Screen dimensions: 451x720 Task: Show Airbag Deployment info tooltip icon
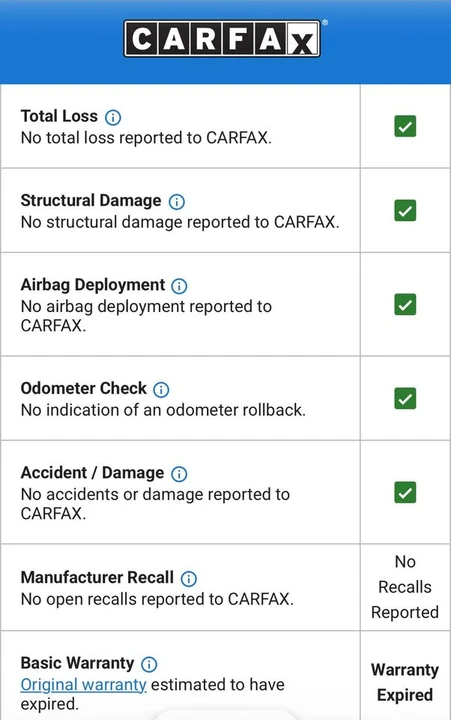179,286
